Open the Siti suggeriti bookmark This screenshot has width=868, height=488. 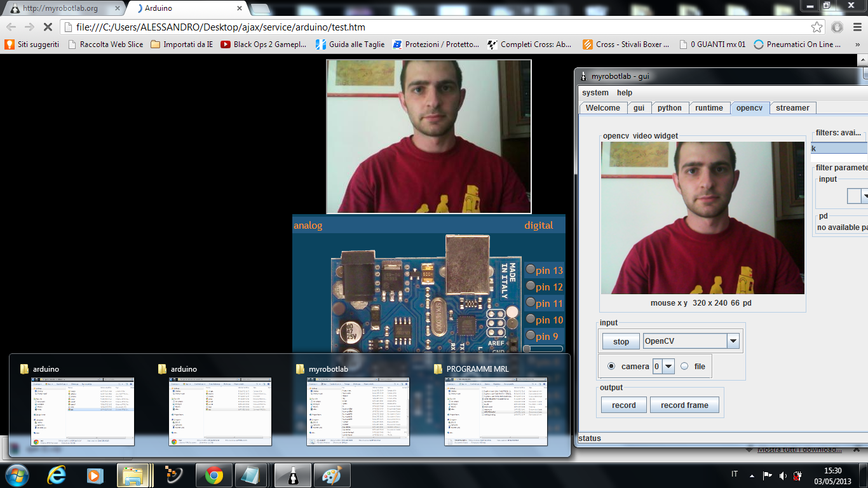pyautogui.click(x=32, y=44)
